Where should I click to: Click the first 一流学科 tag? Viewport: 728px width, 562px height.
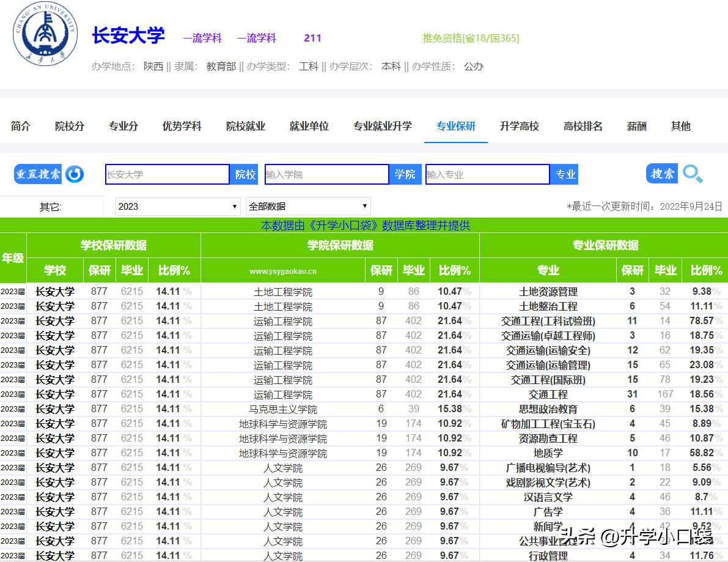pos(202,38)
